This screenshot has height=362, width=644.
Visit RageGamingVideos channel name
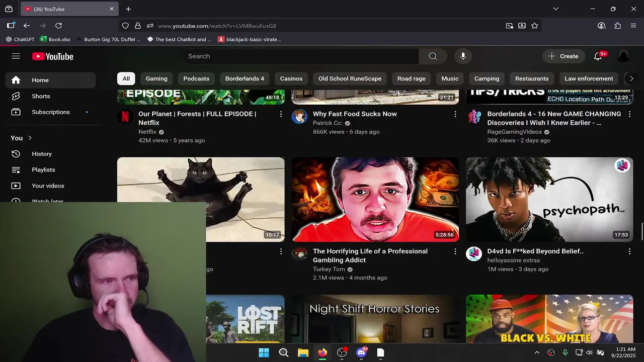pyautogui.click(x=514, y=132)
